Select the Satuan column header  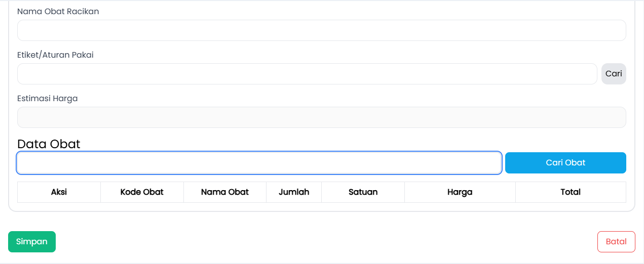(x=363, y=192)
